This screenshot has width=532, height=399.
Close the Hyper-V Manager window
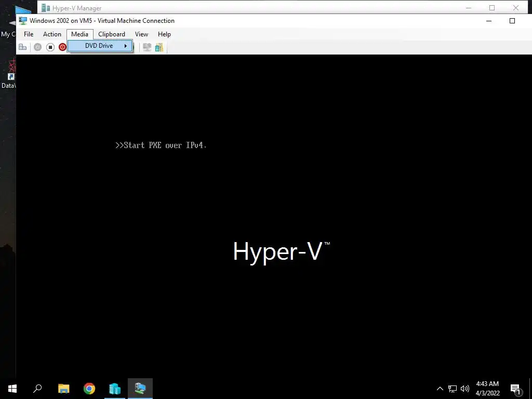(x=516, y=8)
